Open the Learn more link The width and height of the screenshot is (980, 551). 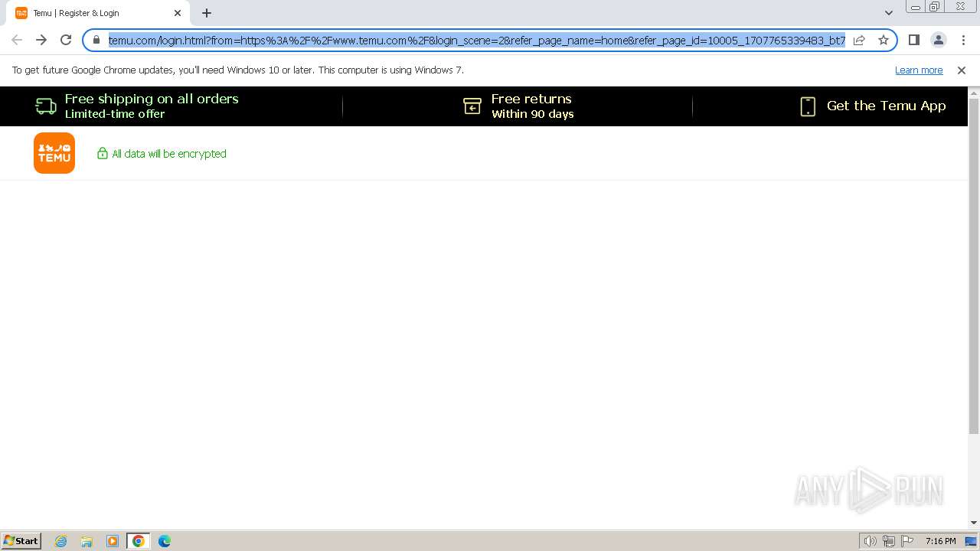[x=919, y=70]
